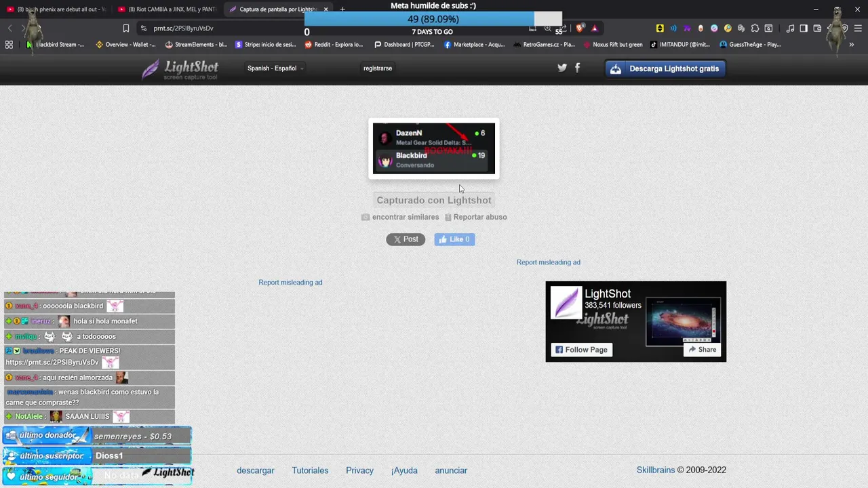Click the Privacy footer link
The width and height of the screenshot is (868, 488).
click(x=359, y=470)
